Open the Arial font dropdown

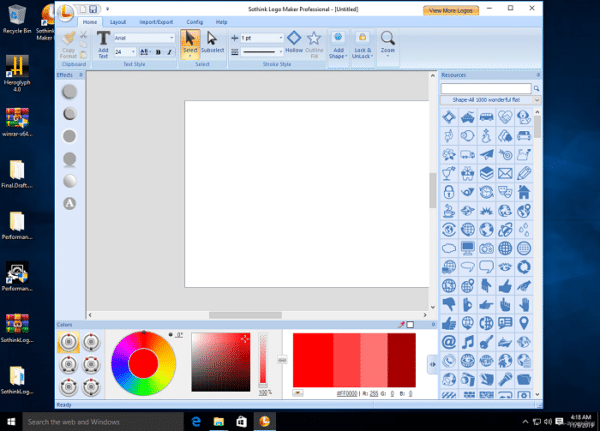(x=172, y=38)
